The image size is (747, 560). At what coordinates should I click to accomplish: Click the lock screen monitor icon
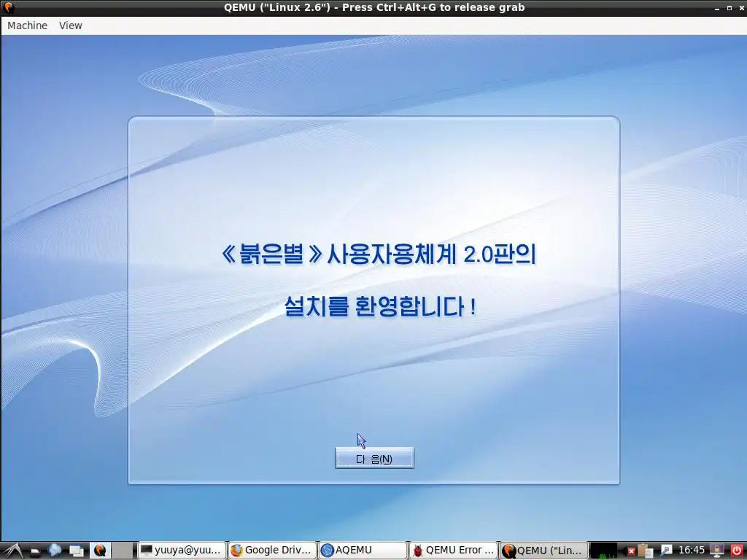click(717, 551)
